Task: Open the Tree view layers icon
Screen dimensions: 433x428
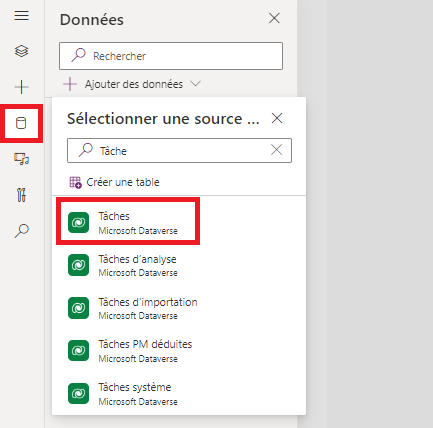Action: coord(21,51)
